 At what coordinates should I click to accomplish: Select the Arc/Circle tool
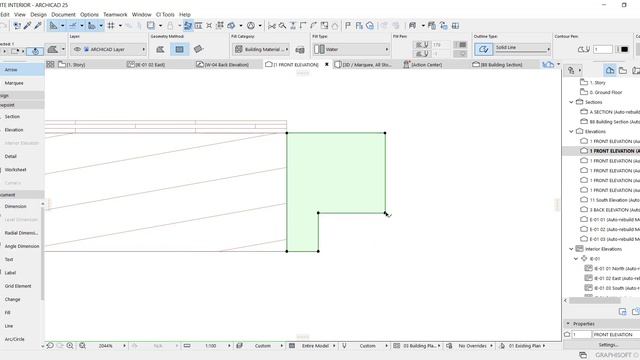(15, 339)
